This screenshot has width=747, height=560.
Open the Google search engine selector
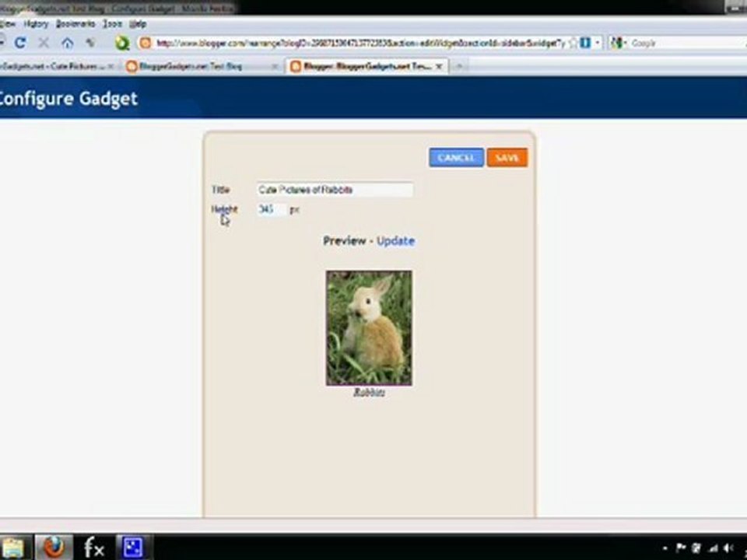click(617, 44)
